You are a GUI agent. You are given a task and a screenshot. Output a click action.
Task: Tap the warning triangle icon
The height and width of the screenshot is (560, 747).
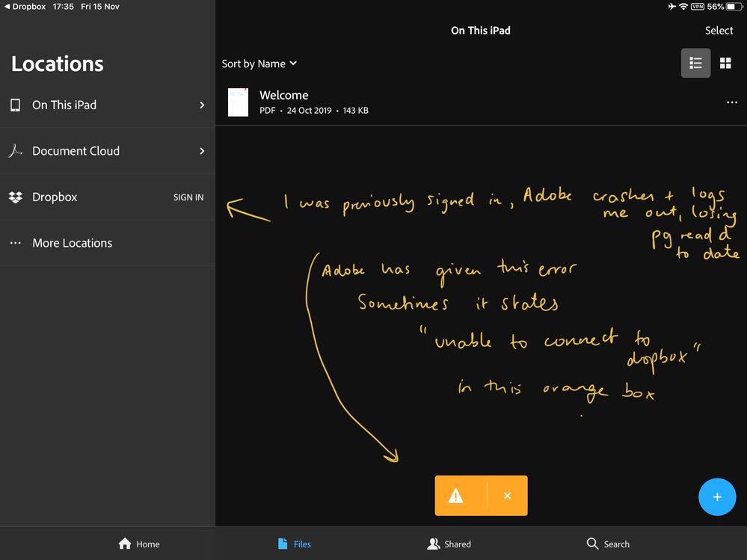point(455,496)
